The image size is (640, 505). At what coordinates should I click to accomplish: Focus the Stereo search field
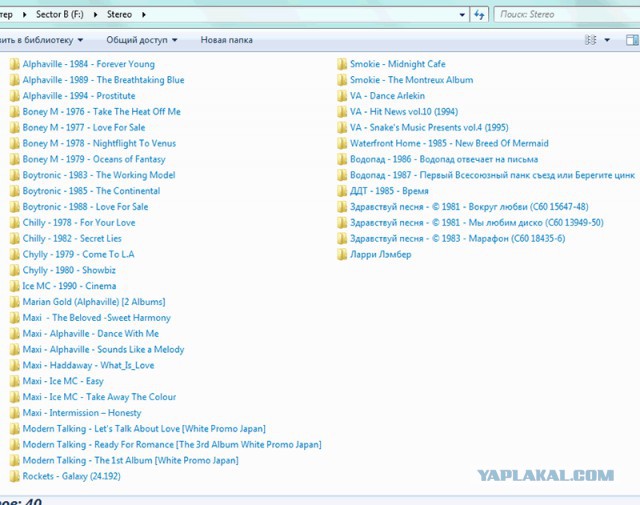point(567,15)
